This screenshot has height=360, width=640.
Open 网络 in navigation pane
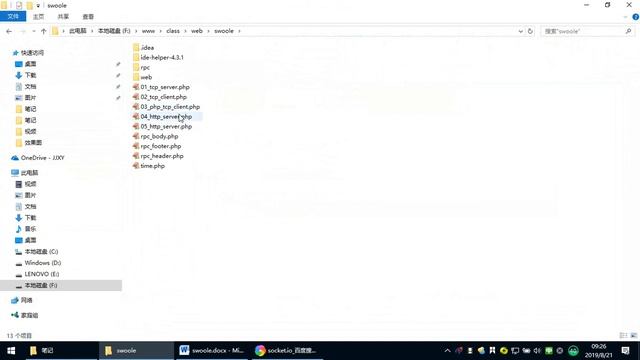[22, 300]
